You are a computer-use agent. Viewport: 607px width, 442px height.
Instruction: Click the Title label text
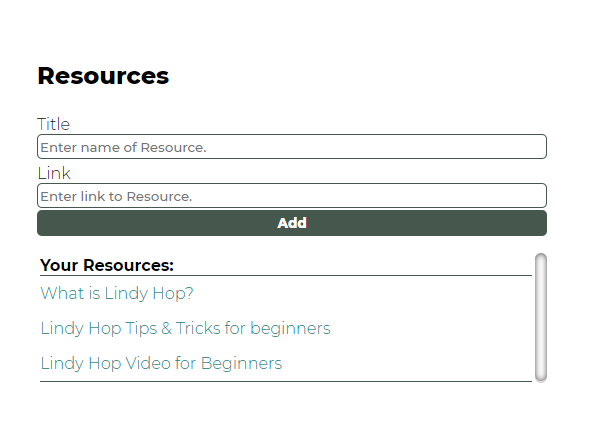(53, 124)
